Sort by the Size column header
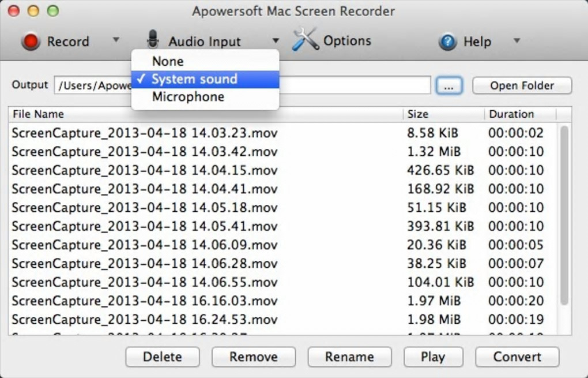The image size is (588, 378). [418, 114]
